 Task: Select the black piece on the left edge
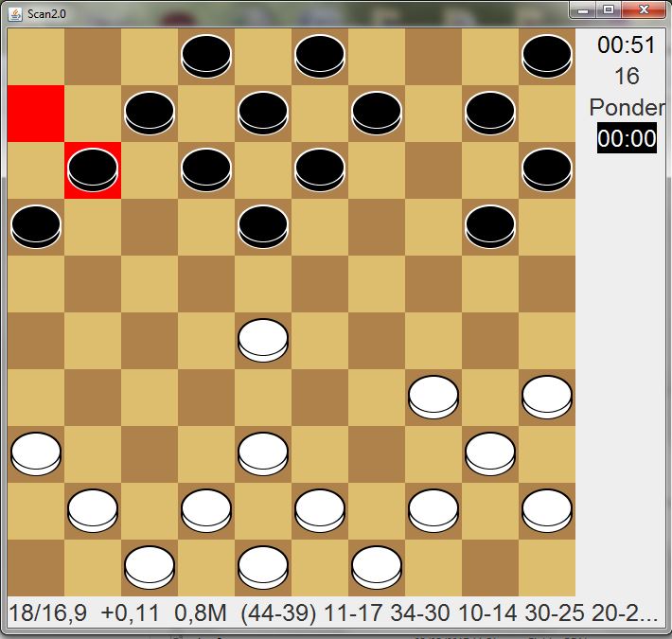coord(36,227)
